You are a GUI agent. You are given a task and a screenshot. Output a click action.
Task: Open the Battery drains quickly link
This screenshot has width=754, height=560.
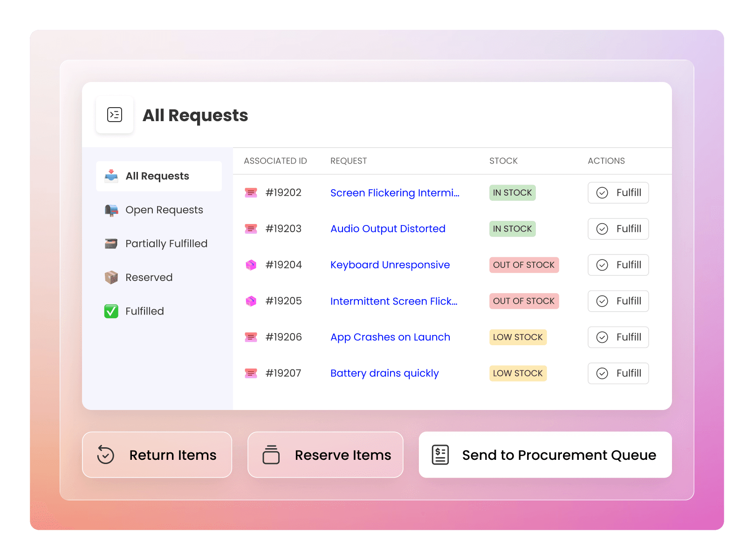384,373
